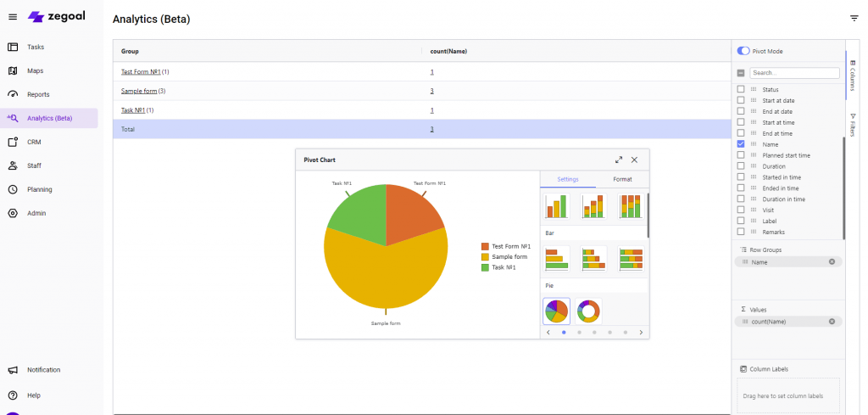Open Planning in the sidebar menu
Image resolution: width=868 pixels, height=415 pixels.
click(x=39, y=189)
